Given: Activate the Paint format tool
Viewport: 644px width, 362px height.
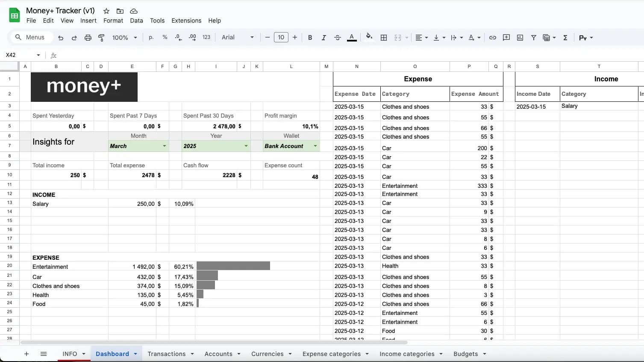Looking at the screenshot, I should [x=101, y=38].
